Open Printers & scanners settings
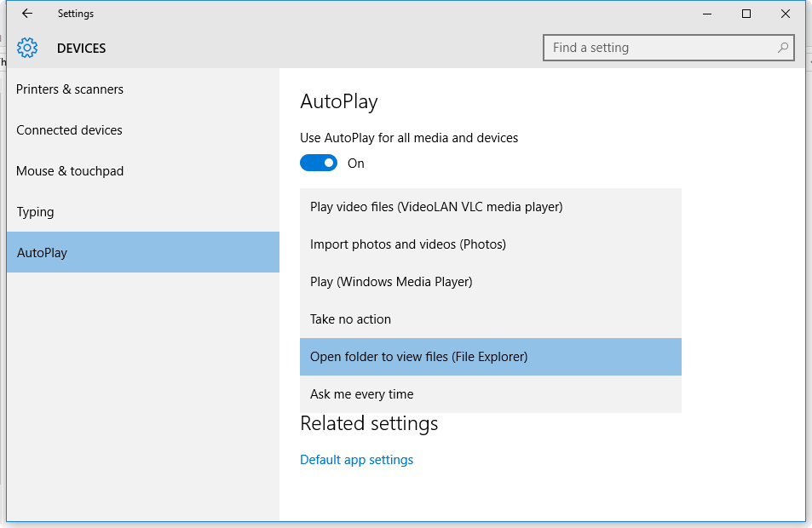 click(70, 89)
